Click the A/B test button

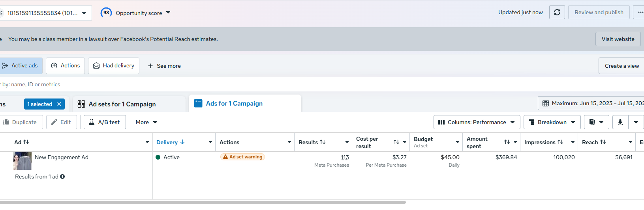(105, 122)
